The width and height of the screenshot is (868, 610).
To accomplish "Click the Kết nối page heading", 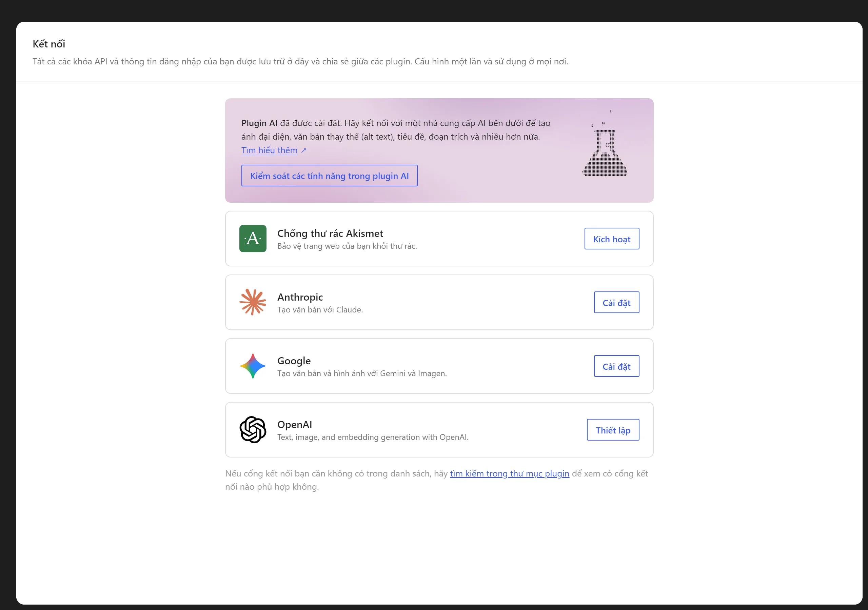I will pyautogui.click(x=49, y=44).
